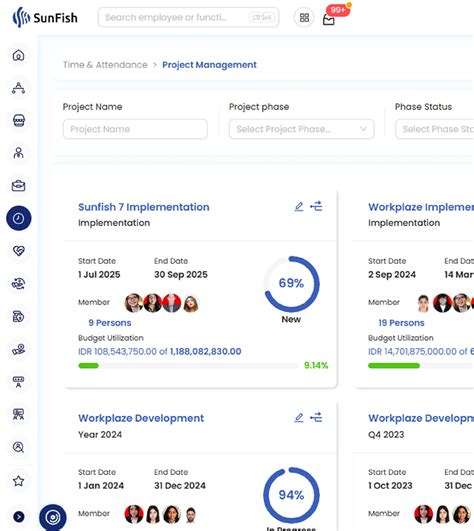Open the Sunfish 7 Implementation project title
474x531 pixels.
coord(144,207)
